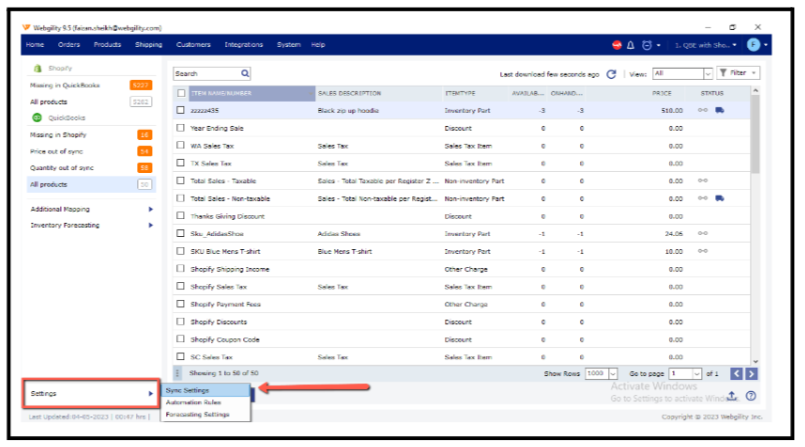Select Automation Rules from the popup
Screen dimensions: 805x447
(x=206, y=402)
